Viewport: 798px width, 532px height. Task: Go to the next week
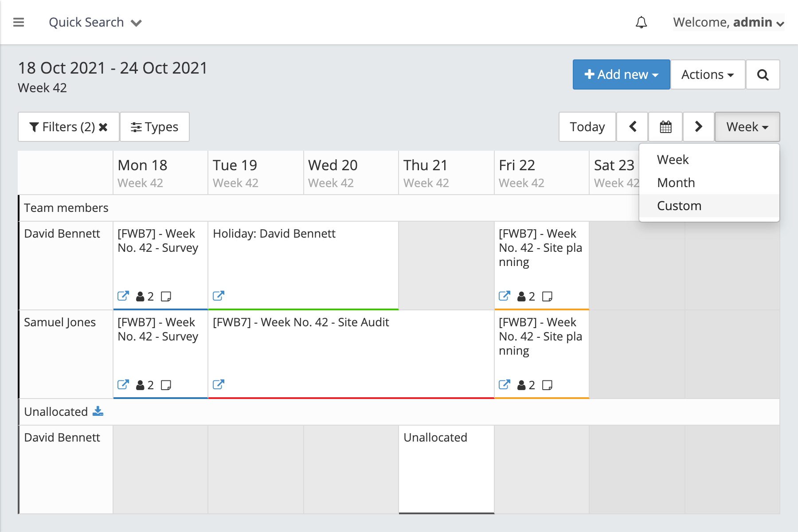[699, 127]
